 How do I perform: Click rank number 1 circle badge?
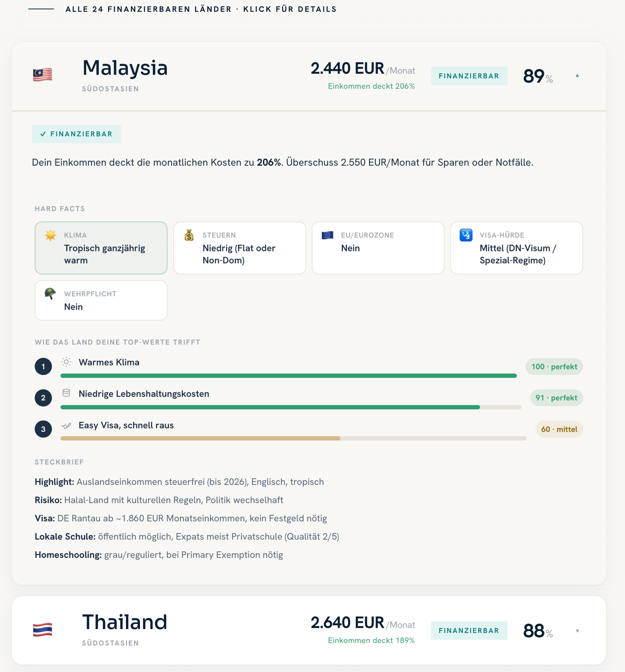click(x=43, y=366)
